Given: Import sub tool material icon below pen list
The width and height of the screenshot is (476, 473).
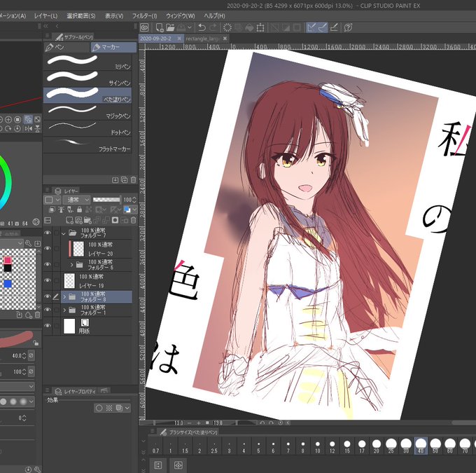Looking at the screenshot, I should (115, 180).
